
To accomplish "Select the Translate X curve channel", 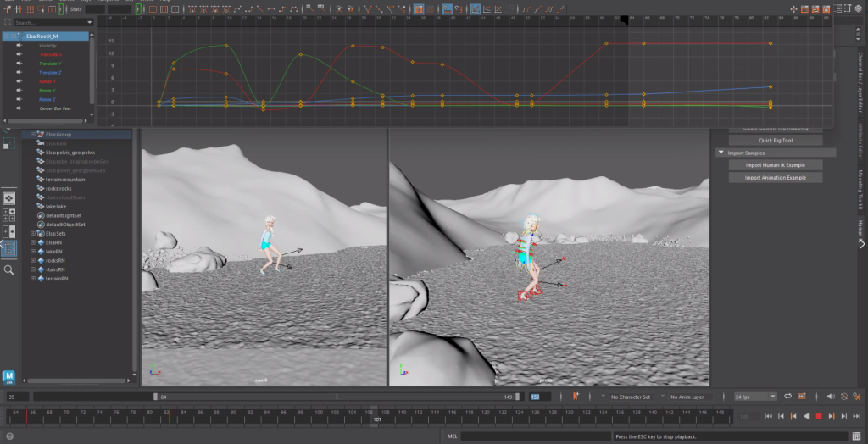I will pos(50,55).
